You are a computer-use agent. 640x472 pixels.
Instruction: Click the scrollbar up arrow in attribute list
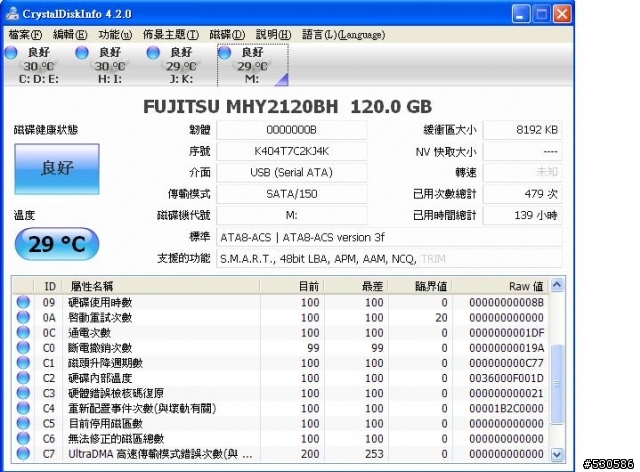[557, 285]
